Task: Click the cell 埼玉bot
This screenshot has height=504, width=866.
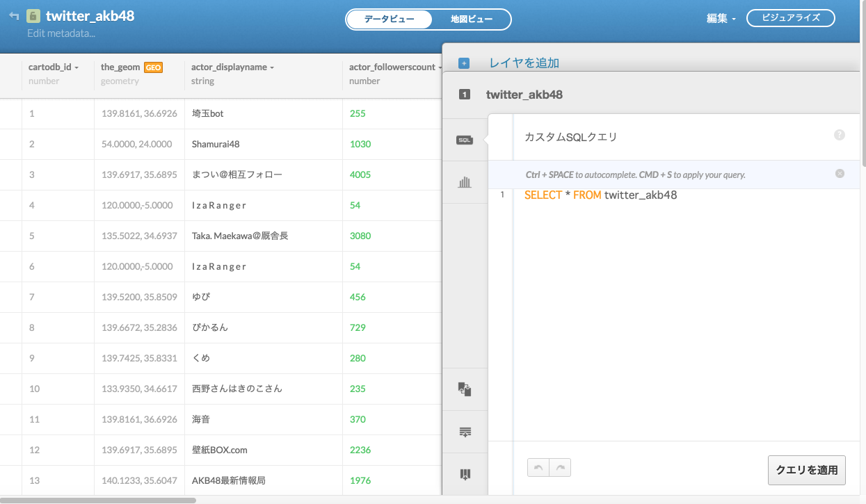Action: (208, 113)
